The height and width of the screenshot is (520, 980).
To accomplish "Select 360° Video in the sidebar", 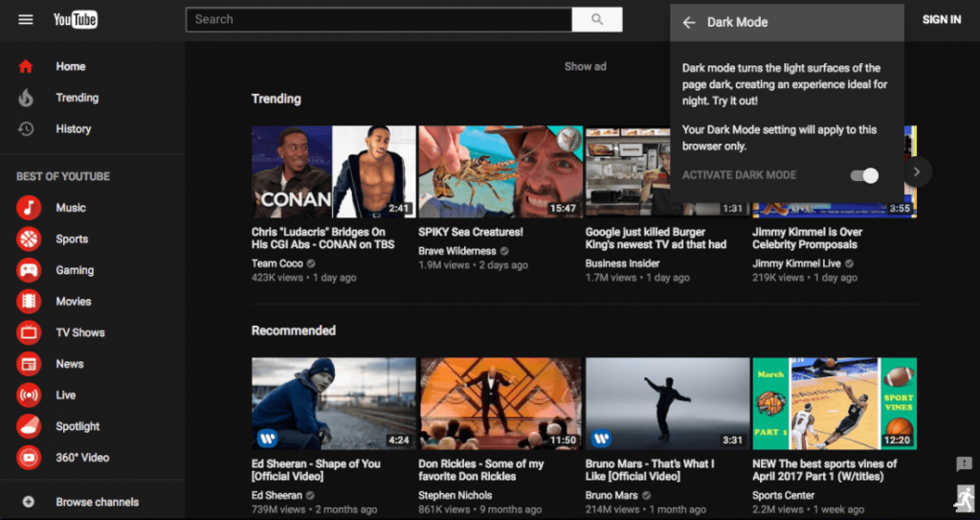I will (82, 458).
